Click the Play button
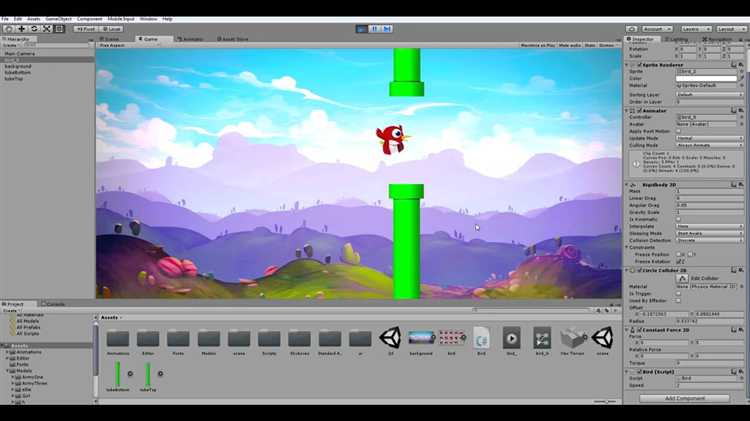 point(362,29)
